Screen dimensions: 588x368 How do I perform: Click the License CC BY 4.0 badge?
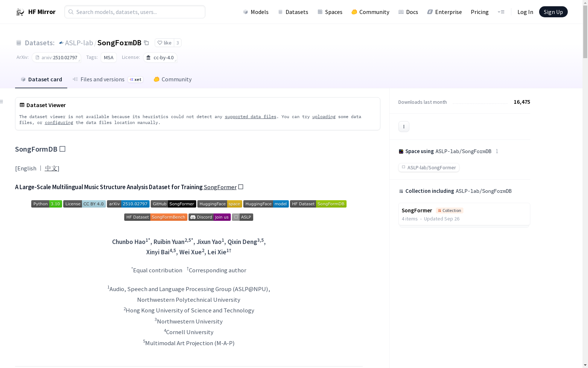[x=85, y=204]
